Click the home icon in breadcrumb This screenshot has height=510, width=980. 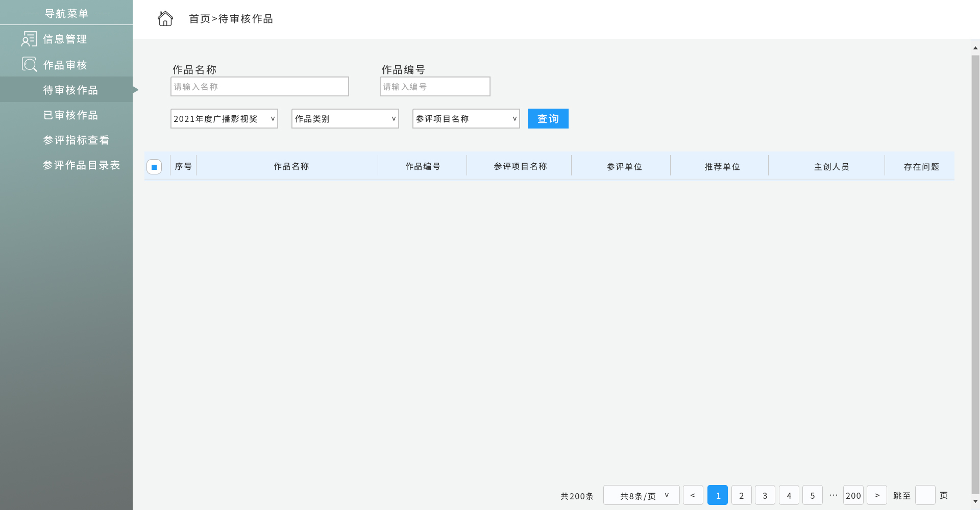click(x=165, y=19)
